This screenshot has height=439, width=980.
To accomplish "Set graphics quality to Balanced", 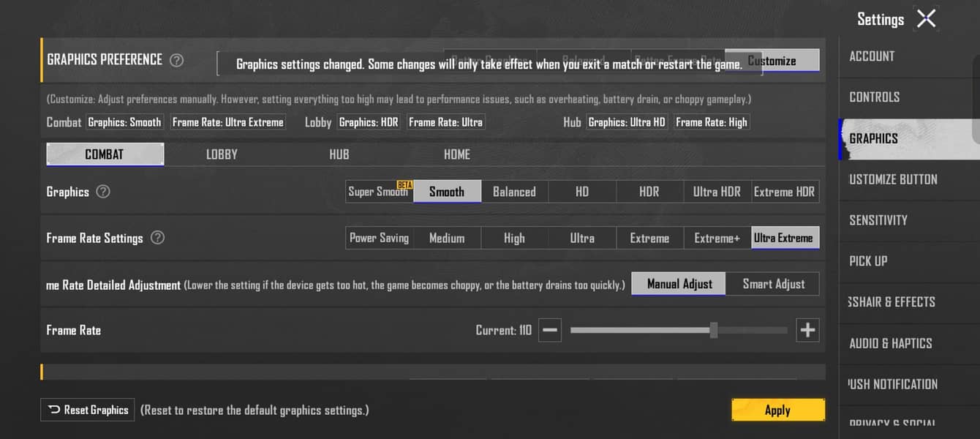I will (514, 192).
